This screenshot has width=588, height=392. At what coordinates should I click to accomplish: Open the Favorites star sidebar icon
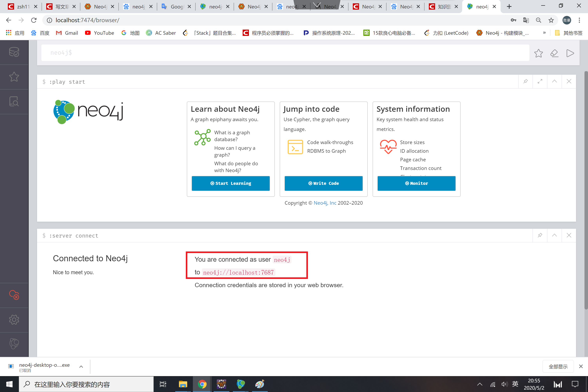tap(14, 77)
